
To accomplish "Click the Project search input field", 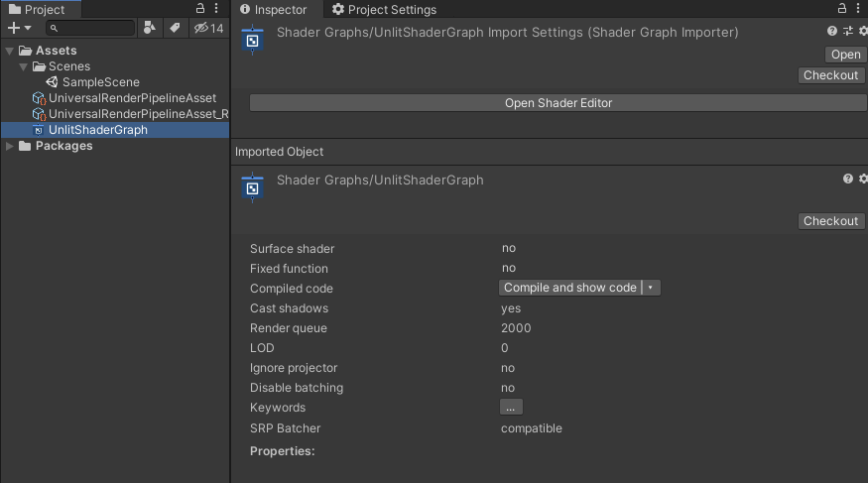I will (91, 28).
